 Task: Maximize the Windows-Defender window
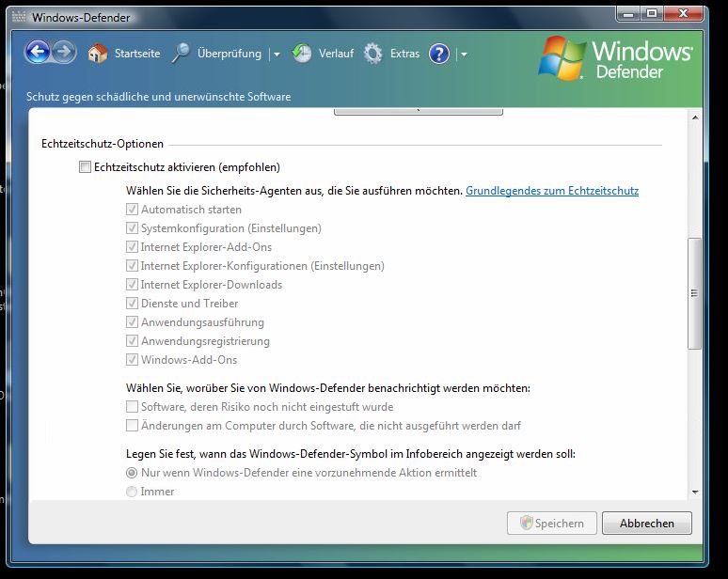coord(652,14)
